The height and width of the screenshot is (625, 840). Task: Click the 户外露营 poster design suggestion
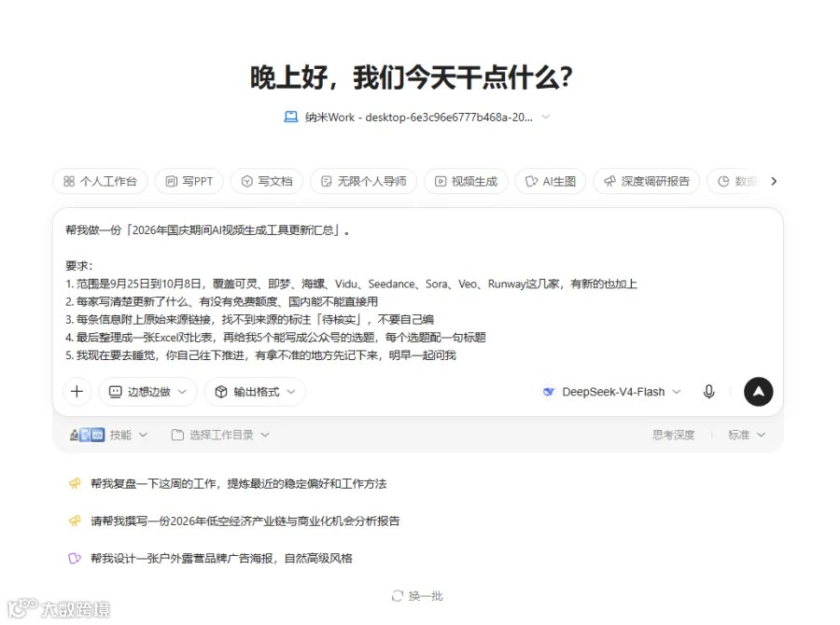click(221, 558)
